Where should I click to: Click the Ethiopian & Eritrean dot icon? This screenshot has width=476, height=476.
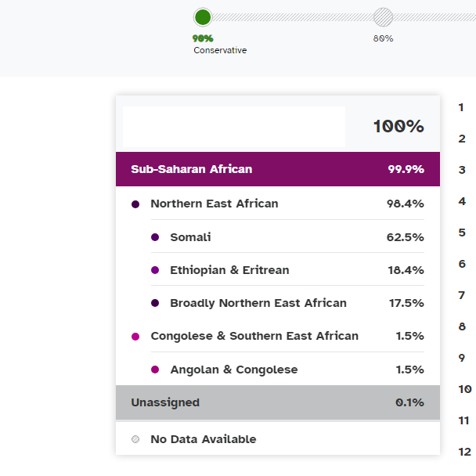pos(155,270)
